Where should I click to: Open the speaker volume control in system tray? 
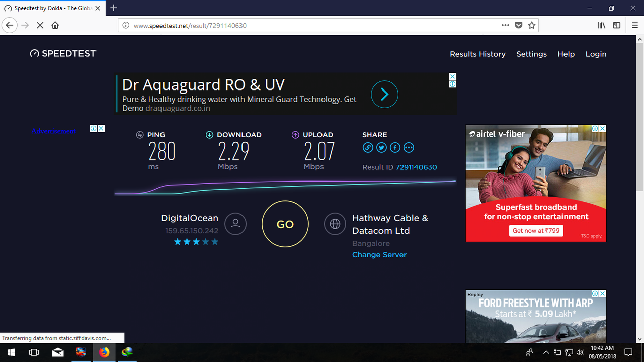(580, 352)
